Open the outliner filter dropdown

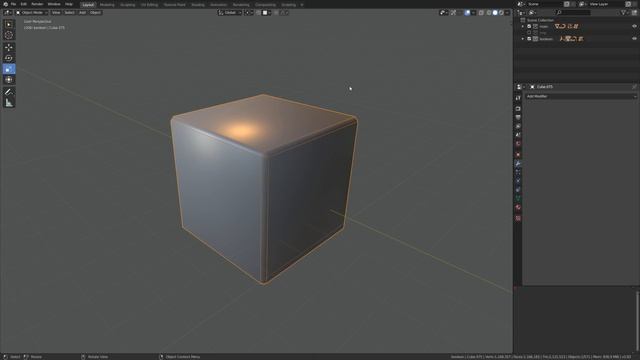click(x=624, y=13)
